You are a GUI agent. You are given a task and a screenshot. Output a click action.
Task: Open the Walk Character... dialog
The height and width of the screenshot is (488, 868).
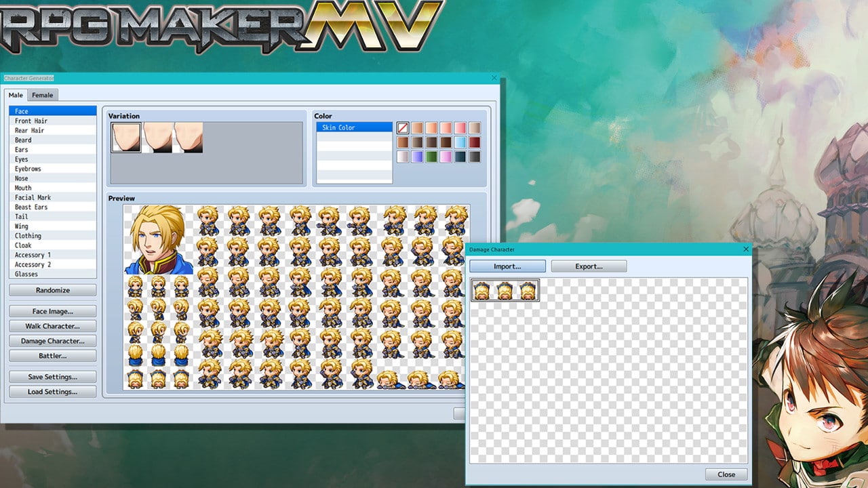[x=53, y=326]
